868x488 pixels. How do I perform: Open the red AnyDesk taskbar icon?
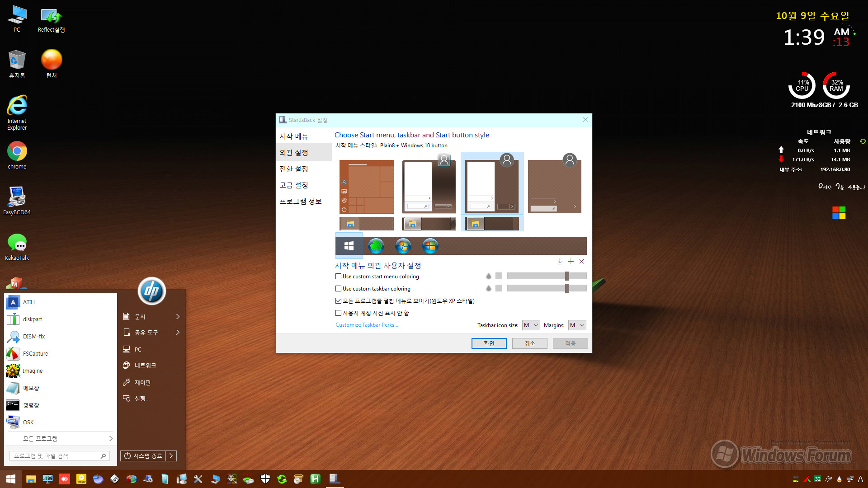pos(65,479)
